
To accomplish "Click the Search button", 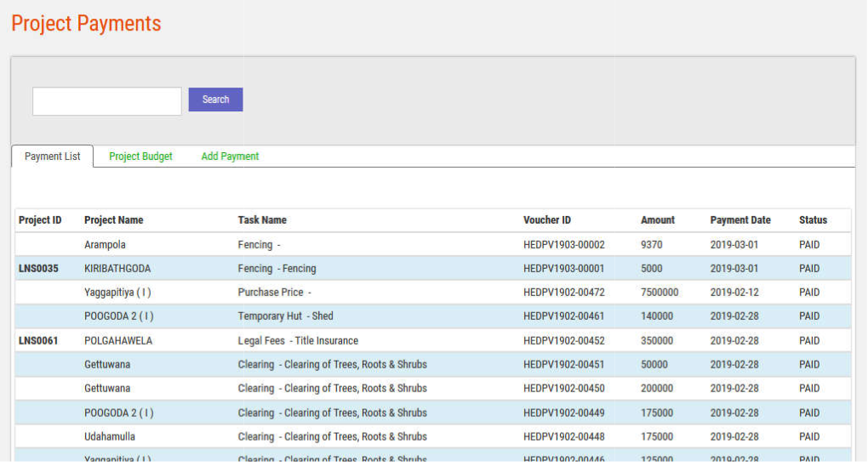I will (x=215, y=100).
